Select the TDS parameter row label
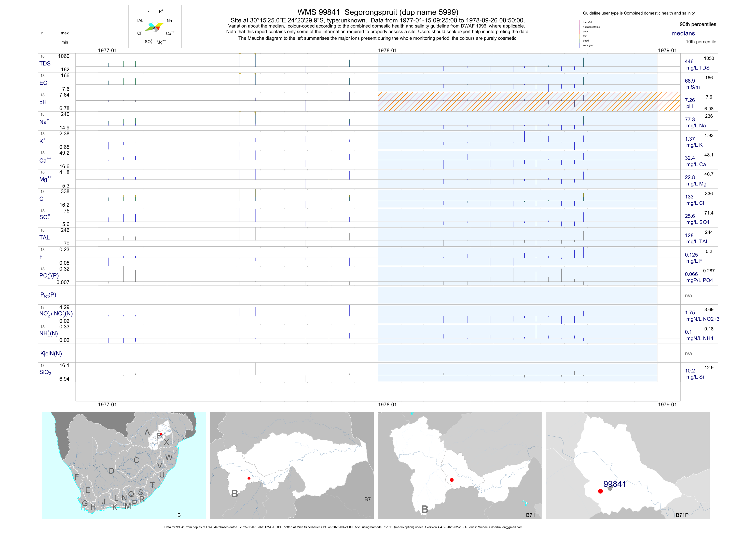Image resolution: width=756 pixels, height=535 pixels. coord(45,64)
